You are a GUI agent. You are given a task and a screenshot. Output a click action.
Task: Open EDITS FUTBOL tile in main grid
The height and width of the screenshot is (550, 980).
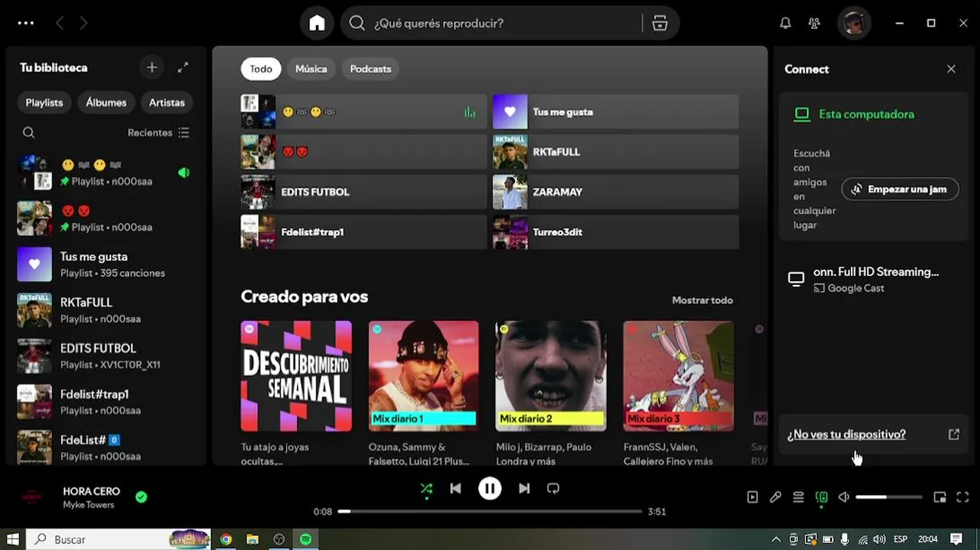click(363, 192)
